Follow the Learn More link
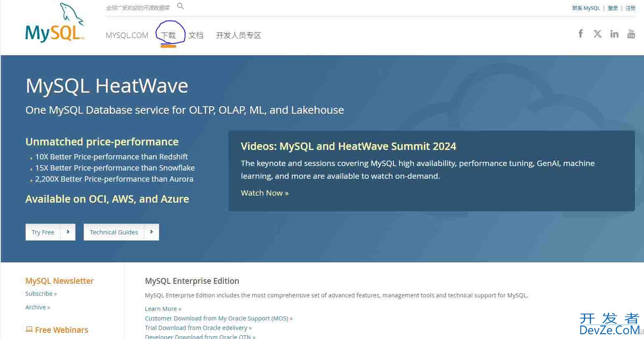 point(163,309)
